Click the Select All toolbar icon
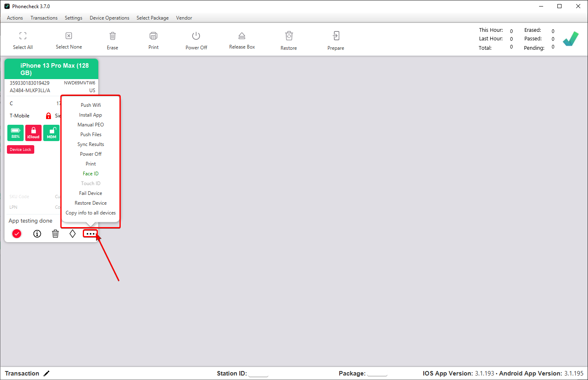 point(23,36)
